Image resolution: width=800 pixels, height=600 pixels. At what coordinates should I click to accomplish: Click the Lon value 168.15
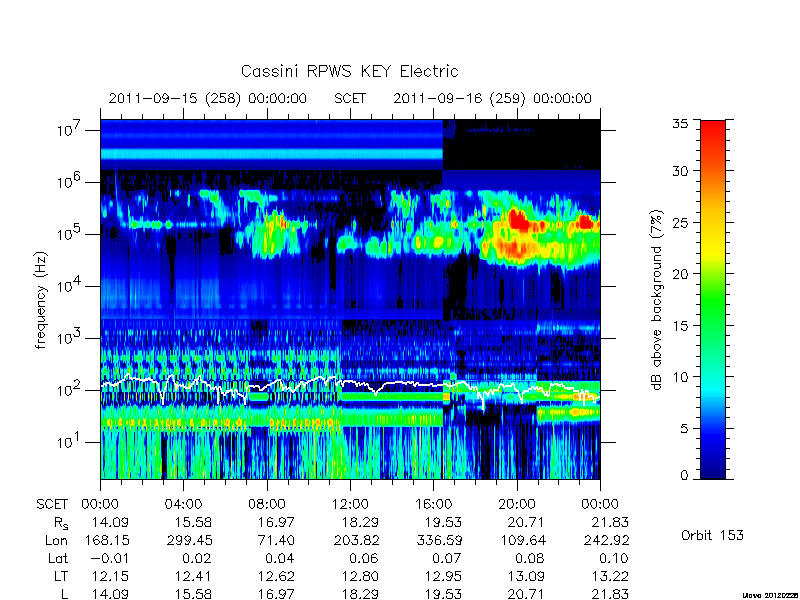[x=107, y=540]
